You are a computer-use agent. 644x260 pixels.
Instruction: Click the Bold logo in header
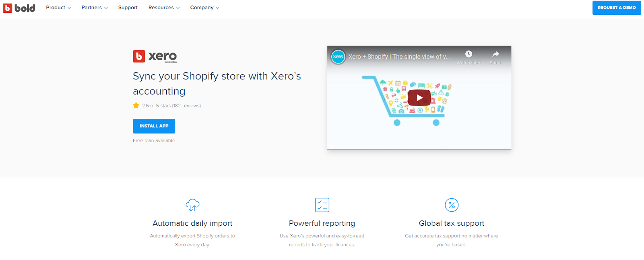[19, 8]
